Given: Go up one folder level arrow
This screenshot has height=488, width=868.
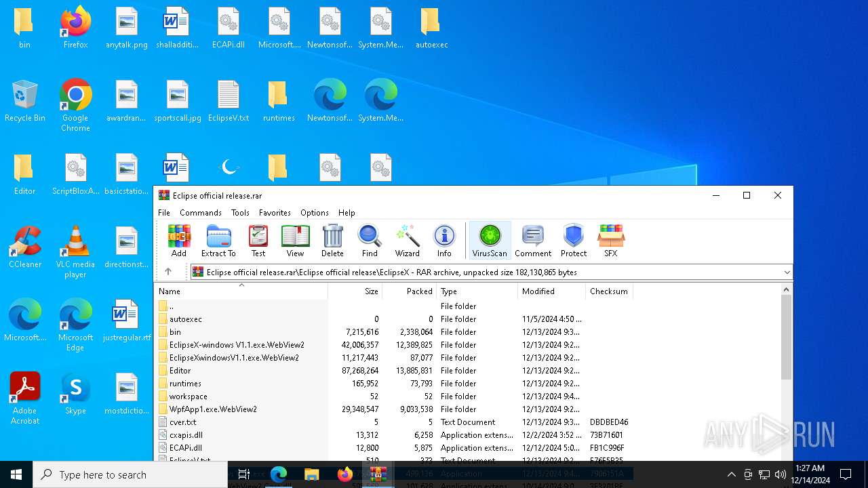Looking at the screenshot, I should point(168,272).
